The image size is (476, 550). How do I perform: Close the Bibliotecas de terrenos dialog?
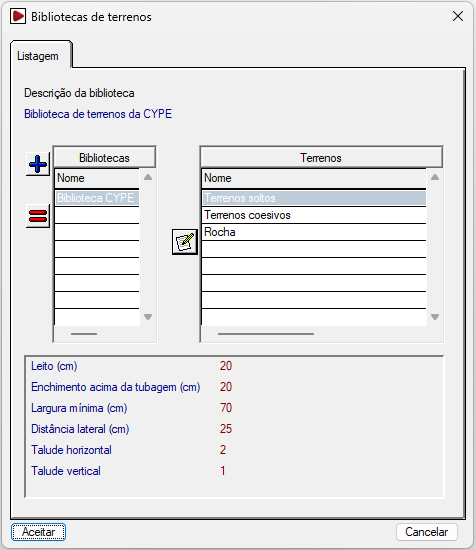tap(458, 16)
